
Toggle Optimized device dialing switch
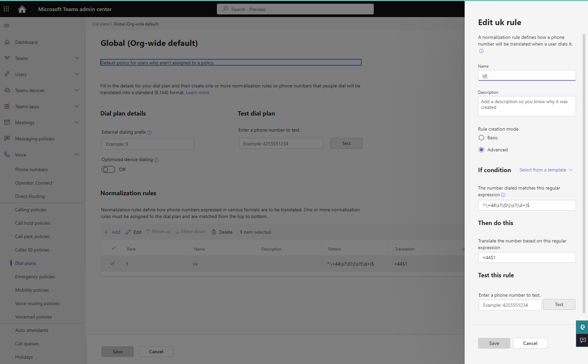[x=108, y=169]
